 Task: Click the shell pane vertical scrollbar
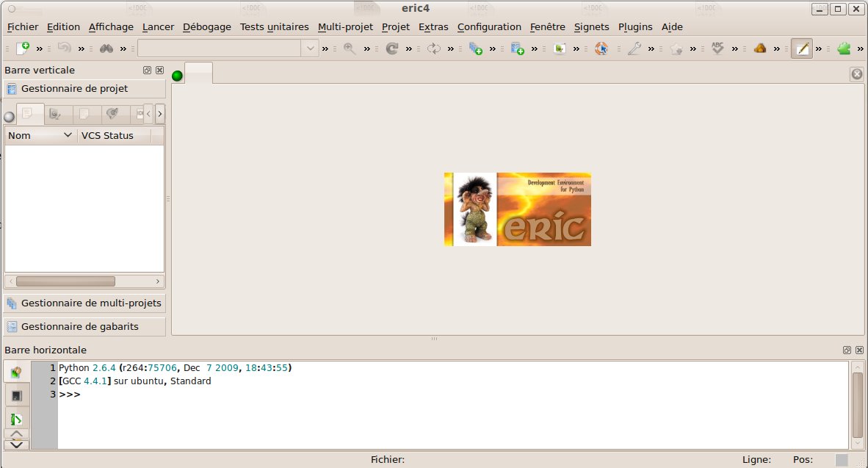[x=858, y=405]
